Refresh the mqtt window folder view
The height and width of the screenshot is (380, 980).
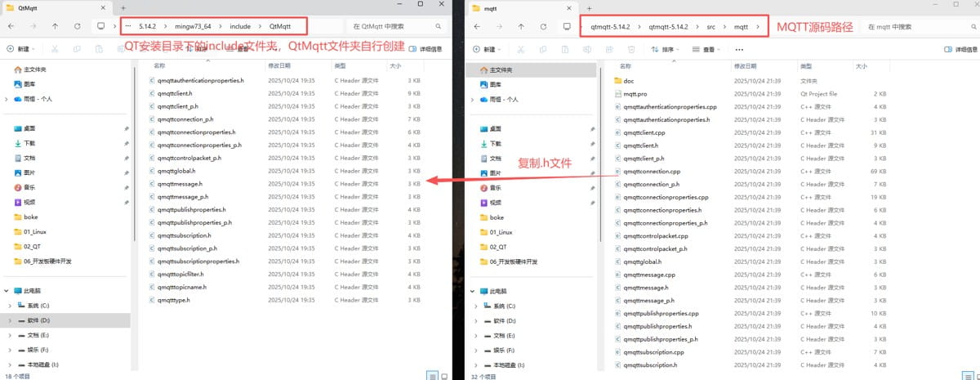click(543, 26)
